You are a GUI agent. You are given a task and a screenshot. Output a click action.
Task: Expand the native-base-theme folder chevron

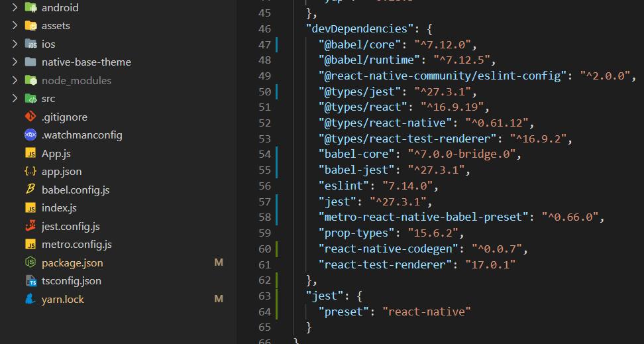pos(15,62)
